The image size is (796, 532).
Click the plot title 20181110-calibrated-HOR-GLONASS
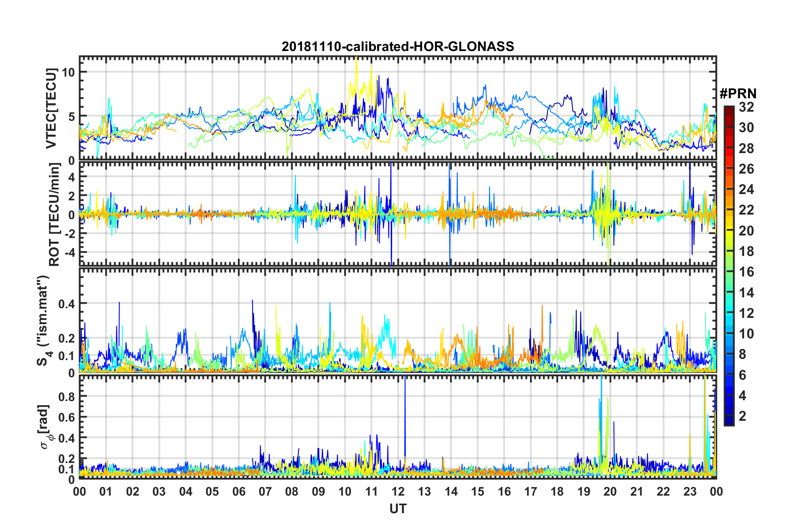398,46
